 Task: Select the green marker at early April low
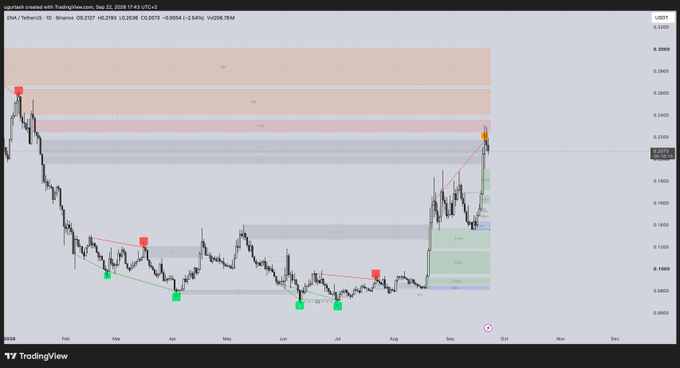(176, 296)
